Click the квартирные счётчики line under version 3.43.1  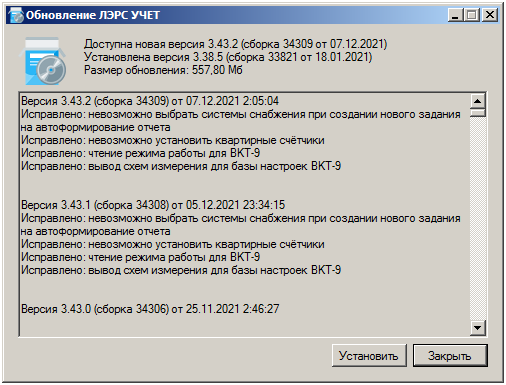tap(173, 244)
